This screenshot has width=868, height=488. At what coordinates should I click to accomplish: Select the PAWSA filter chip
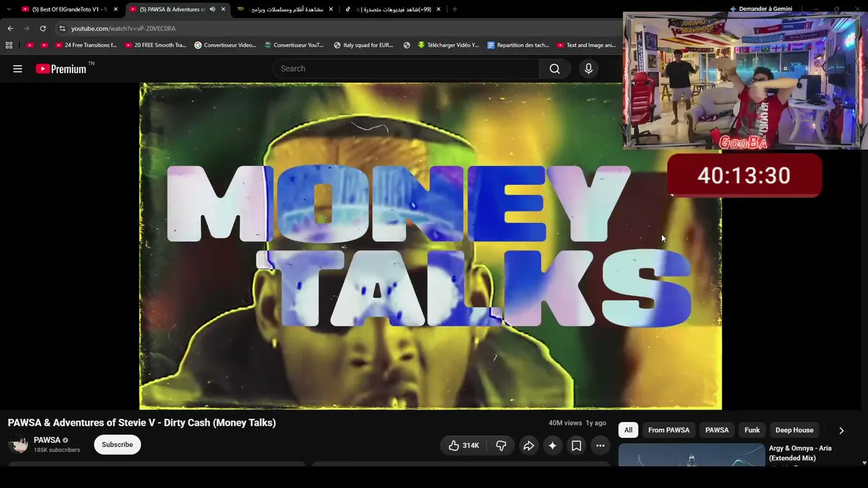[717, 430]
